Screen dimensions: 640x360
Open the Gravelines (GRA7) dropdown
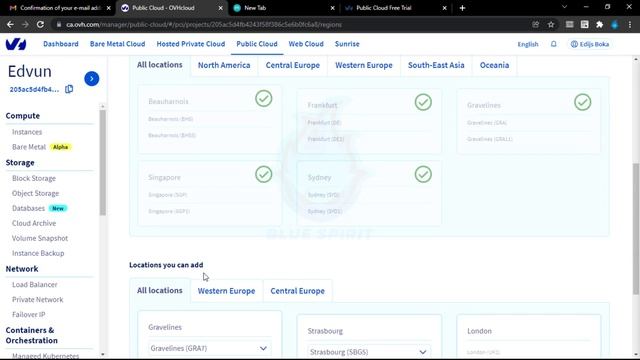tap(209, 348)
